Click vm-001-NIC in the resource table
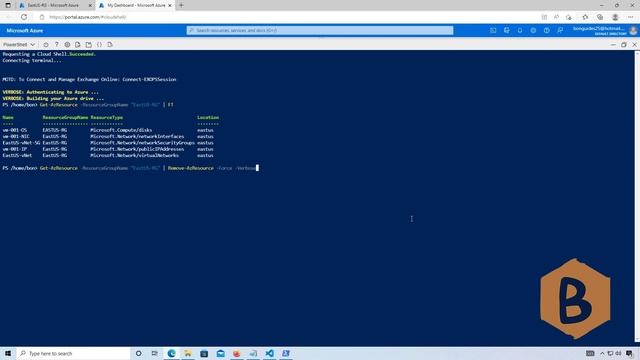 [16, 136]
